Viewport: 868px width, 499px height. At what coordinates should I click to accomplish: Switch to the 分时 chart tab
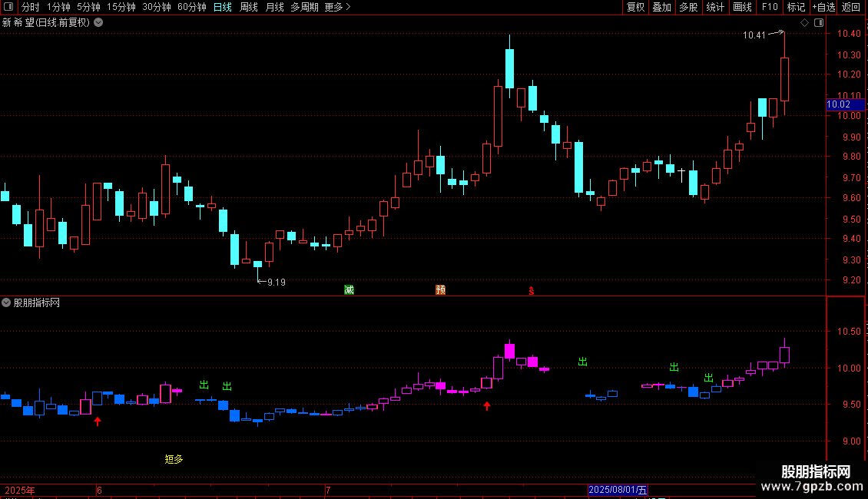tap(31, 7)
